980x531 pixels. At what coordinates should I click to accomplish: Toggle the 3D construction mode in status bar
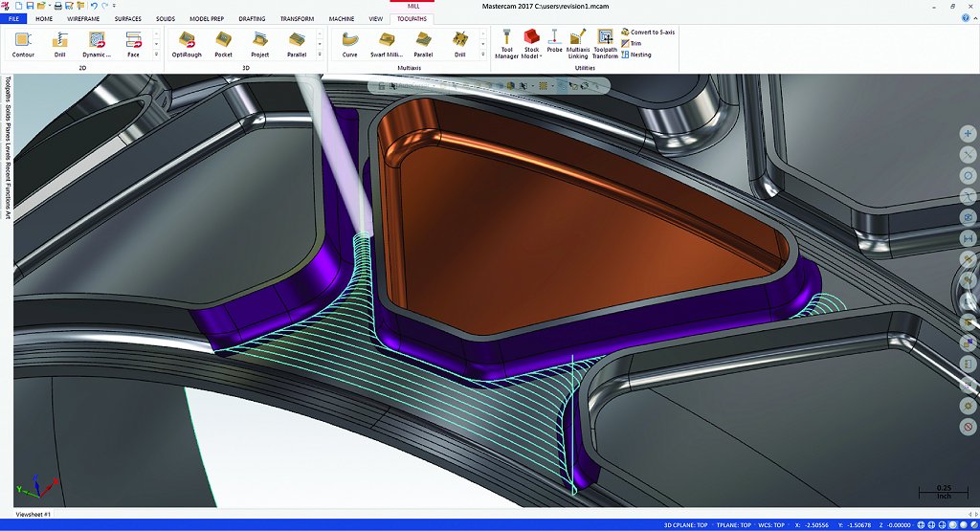pyautogui.click(x=668, y=525)
